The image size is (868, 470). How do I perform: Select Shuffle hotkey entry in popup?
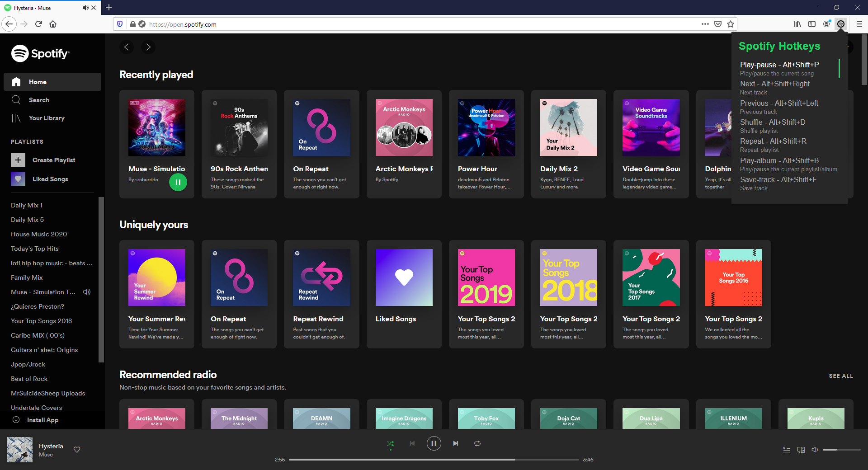pyautogui.click(x=789, y=126)
